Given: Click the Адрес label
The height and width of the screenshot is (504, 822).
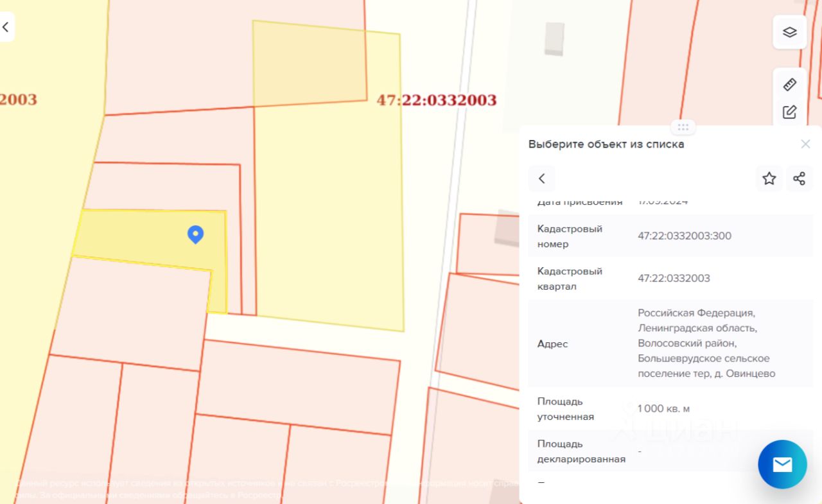Looking at the screenshot, I should coord(552,343).
